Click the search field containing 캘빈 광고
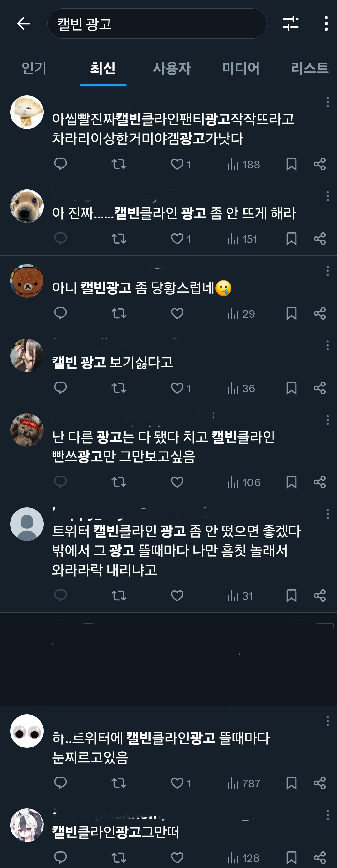 coord(157,24)
